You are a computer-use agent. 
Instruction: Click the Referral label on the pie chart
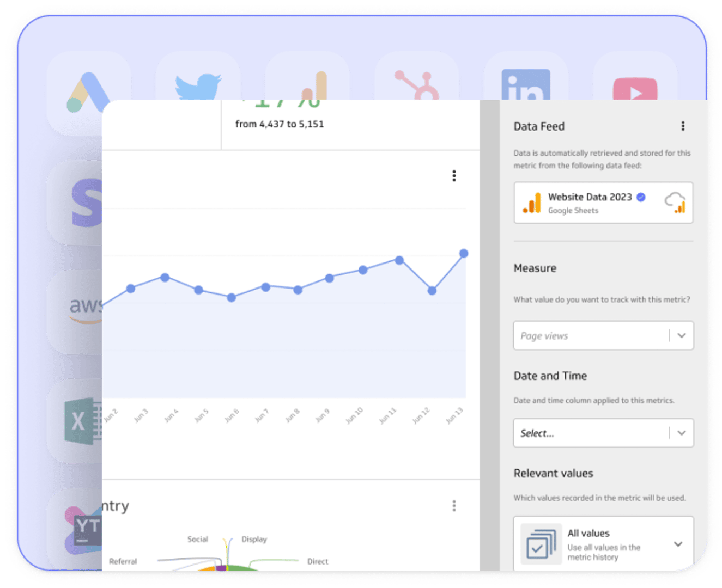123,561
